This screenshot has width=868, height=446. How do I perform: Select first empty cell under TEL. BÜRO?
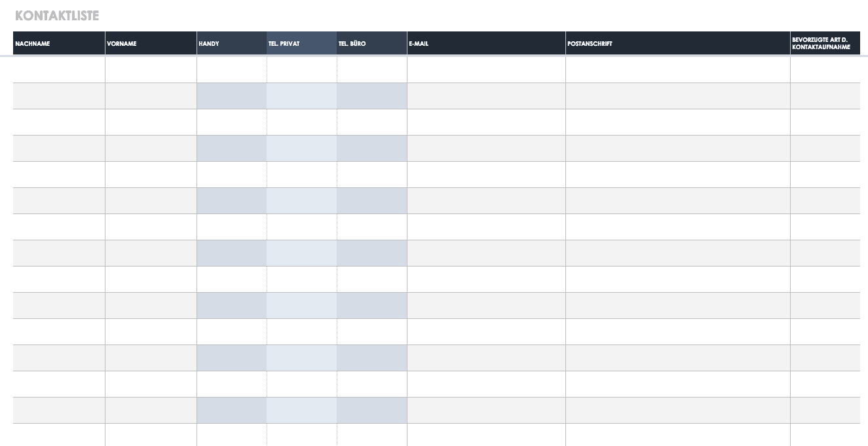(372, 70)
